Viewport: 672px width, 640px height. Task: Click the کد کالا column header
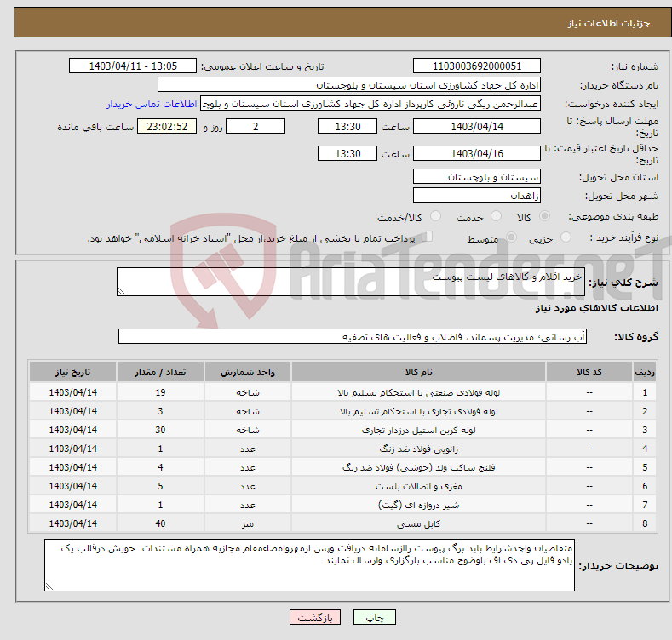click(589, 372)
